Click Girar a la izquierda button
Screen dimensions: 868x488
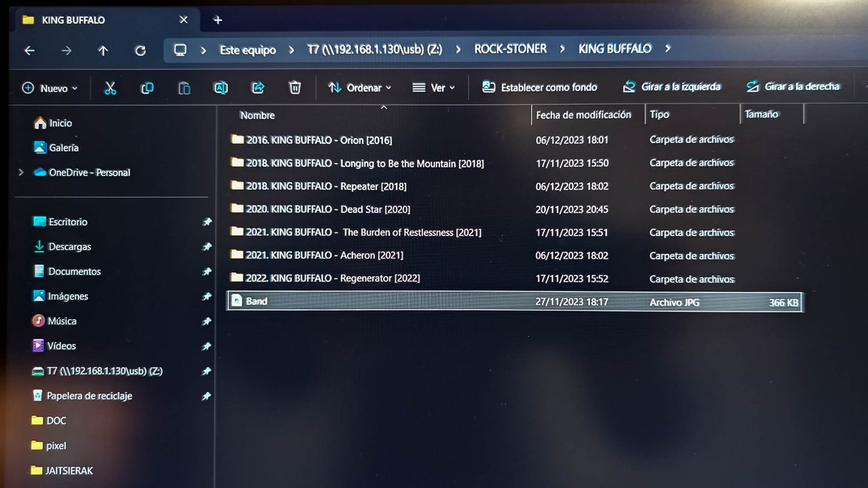click(x=672, y=86)
